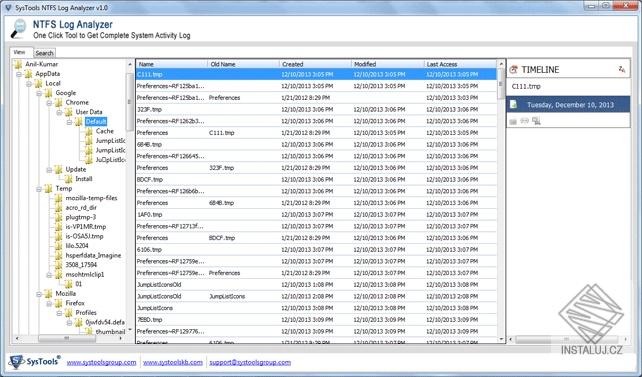Click the file list vertical scrollbar thumb
Image resolution: width=642 pixels, height=377 pixels.
(500, 84)
